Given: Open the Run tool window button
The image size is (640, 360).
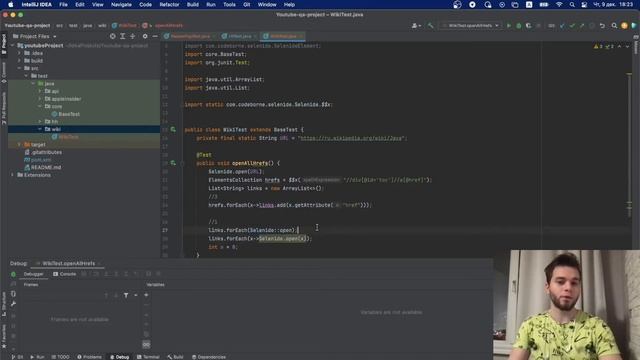Looking at the screenshot, I should coord(38,357).
